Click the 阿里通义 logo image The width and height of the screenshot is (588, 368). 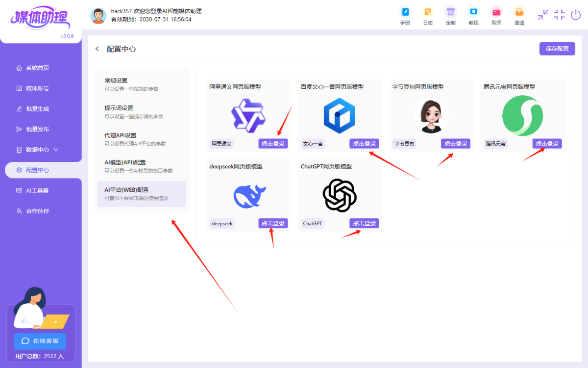click(248, 116)
